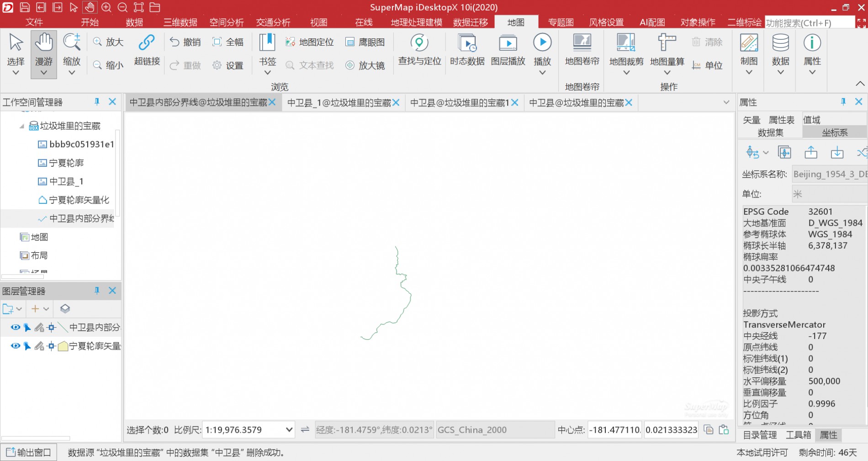
Task: Click the 放大 zoom in button
Action: 108,42
